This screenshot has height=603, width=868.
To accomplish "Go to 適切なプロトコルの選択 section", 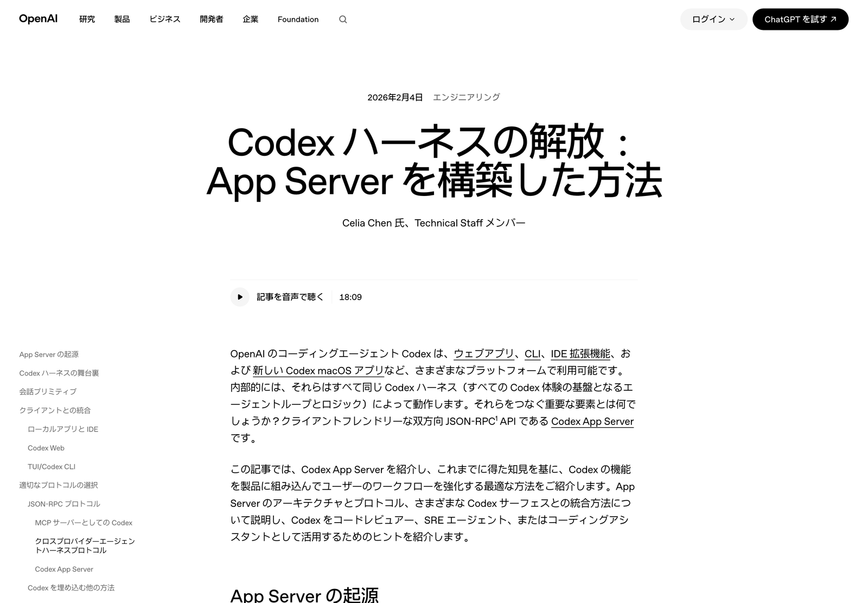I will click(x=59, y=485).
